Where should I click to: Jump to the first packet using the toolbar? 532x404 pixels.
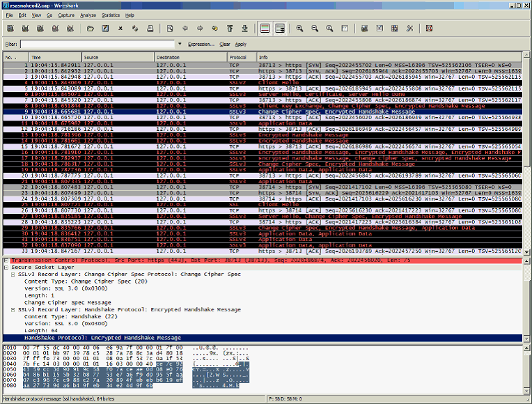230,29
